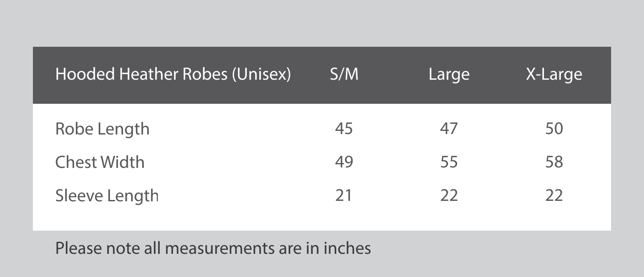Select the Large column header
This screenshot has height=277, width=644.
tap(449, 75)
